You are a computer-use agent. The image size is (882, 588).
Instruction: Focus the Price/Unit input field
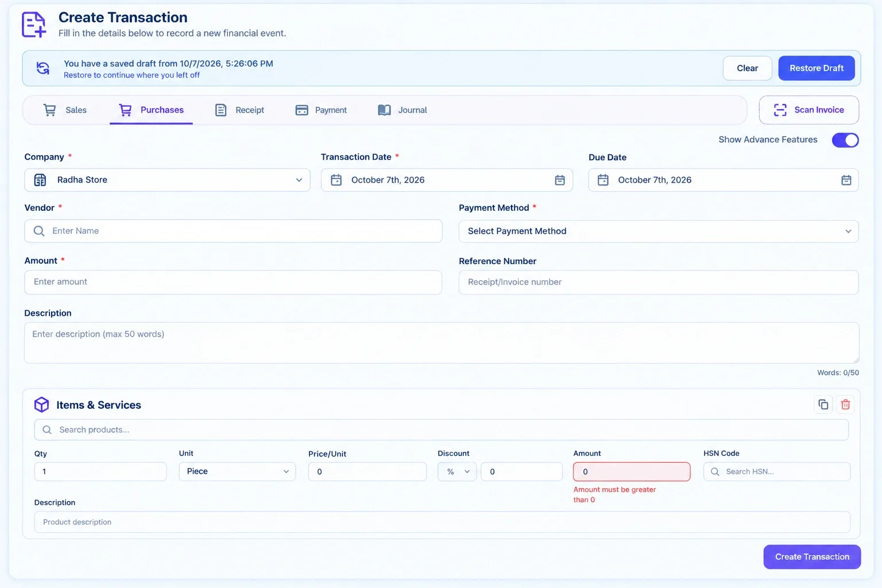(x=367, y=471)
